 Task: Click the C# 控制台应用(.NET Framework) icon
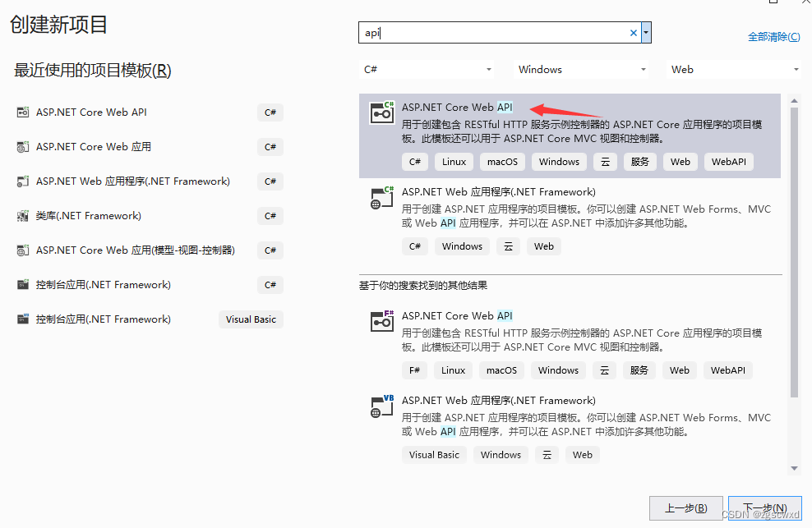pos(23,285)
